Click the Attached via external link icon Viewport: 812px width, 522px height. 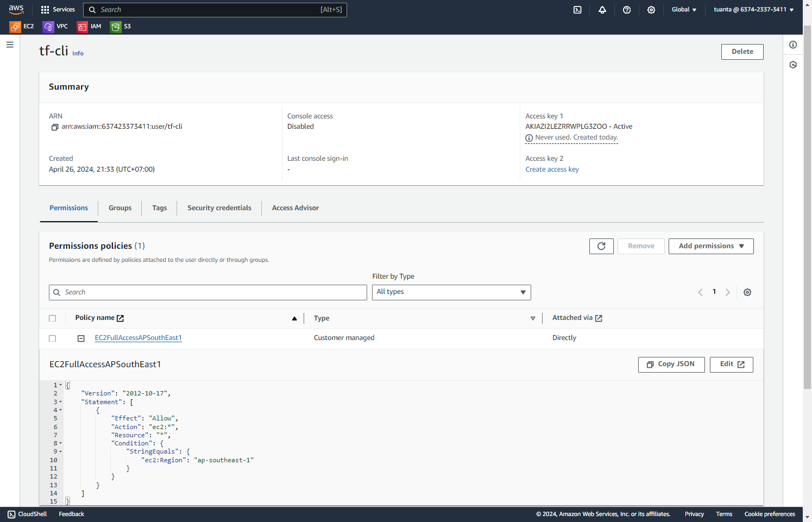click(x=599, y=318)
